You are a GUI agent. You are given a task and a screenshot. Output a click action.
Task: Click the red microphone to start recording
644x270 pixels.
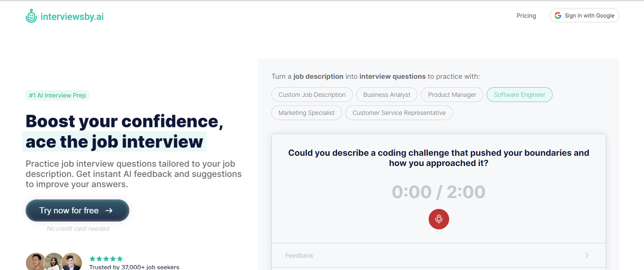pyautogui.click(x=438, y=219)
